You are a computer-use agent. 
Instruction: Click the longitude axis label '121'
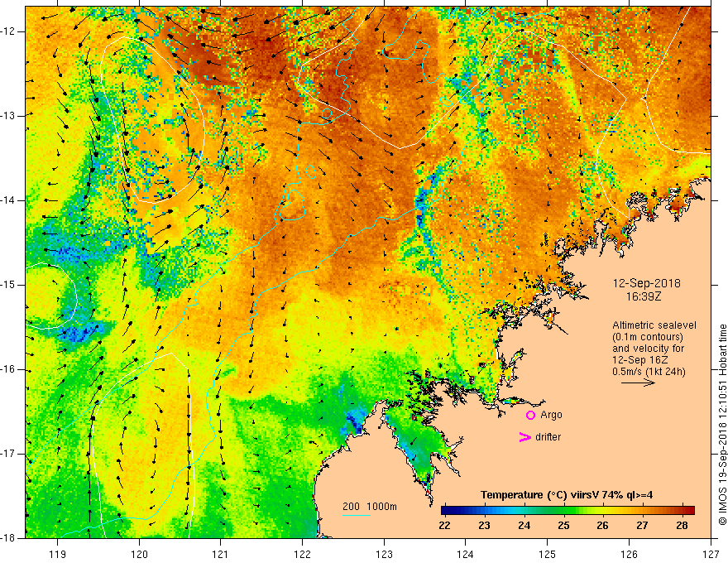(x=221, y=554)
